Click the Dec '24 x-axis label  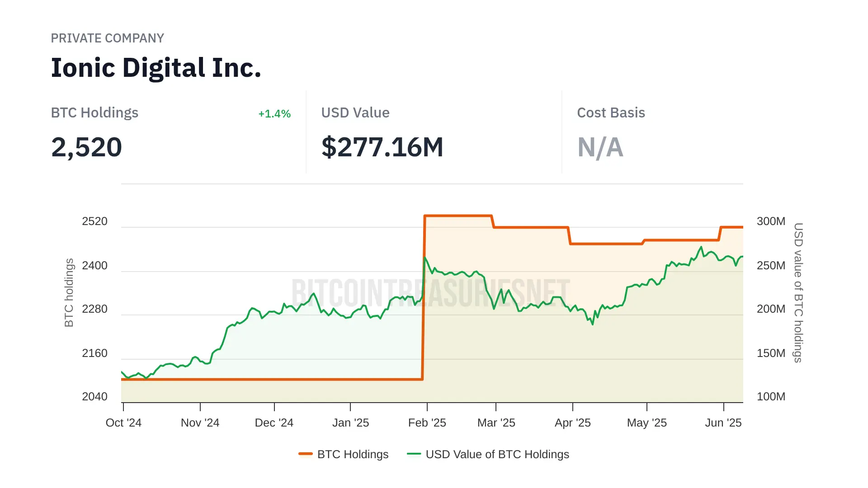click(274, 423)
